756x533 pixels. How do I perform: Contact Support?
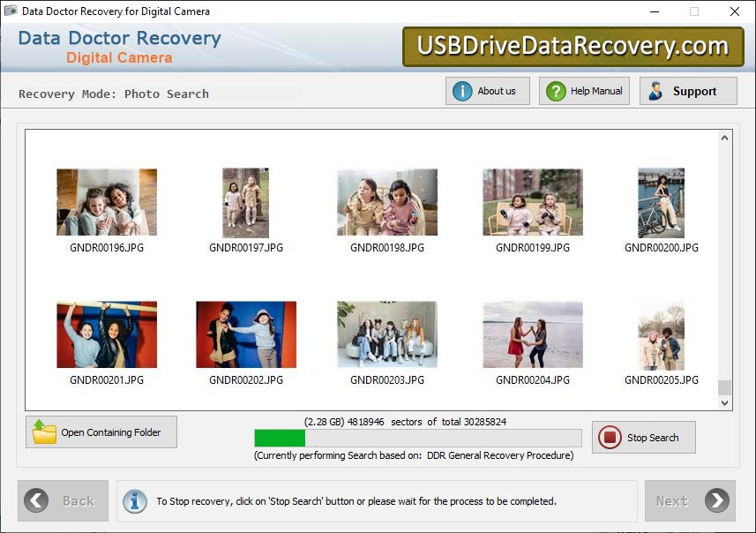coord(688,90)
